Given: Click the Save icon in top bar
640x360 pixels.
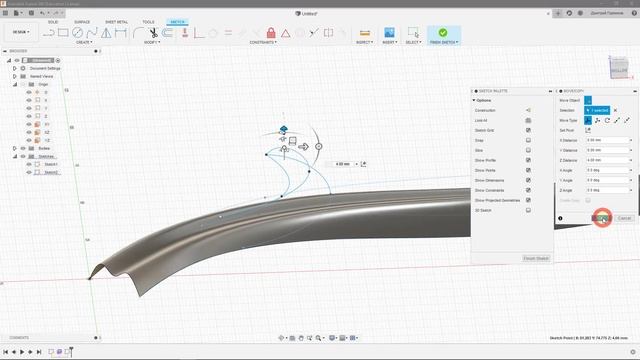Looking at the screenshot, I should [x=31, y=13].
